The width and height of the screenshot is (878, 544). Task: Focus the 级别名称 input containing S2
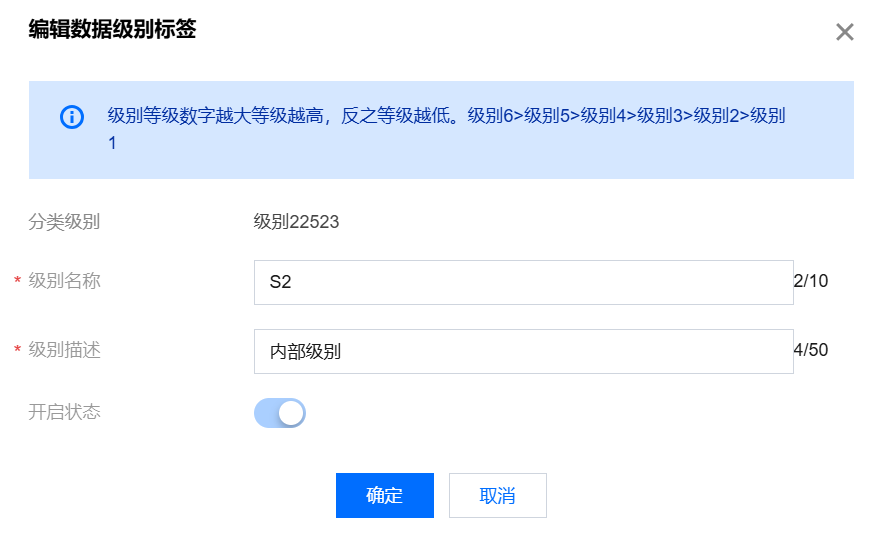(524, 282)
